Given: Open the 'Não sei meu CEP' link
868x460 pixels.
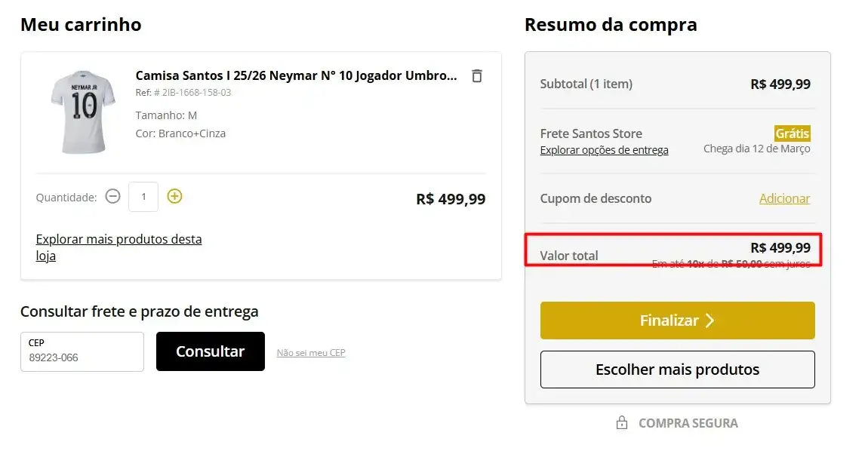Looking at the screenshot, I should coord(311,352).
